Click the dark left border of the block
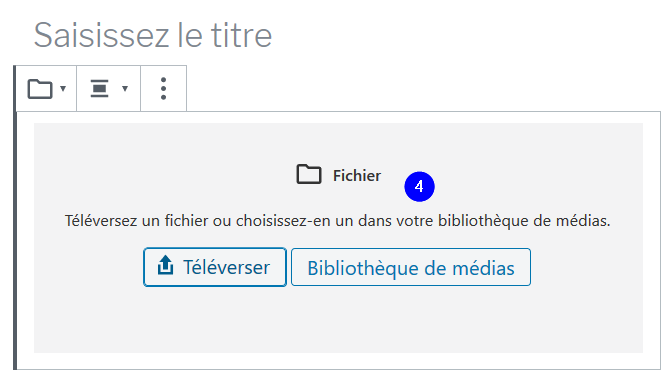This screenshot has height=383, width=671. [15, 217]
